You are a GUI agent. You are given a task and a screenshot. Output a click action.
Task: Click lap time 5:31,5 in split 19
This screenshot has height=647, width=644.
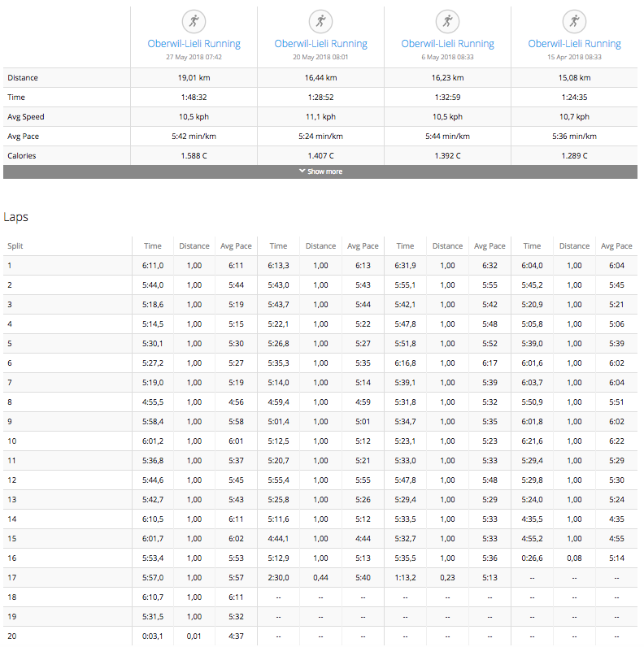pos(153,616)
